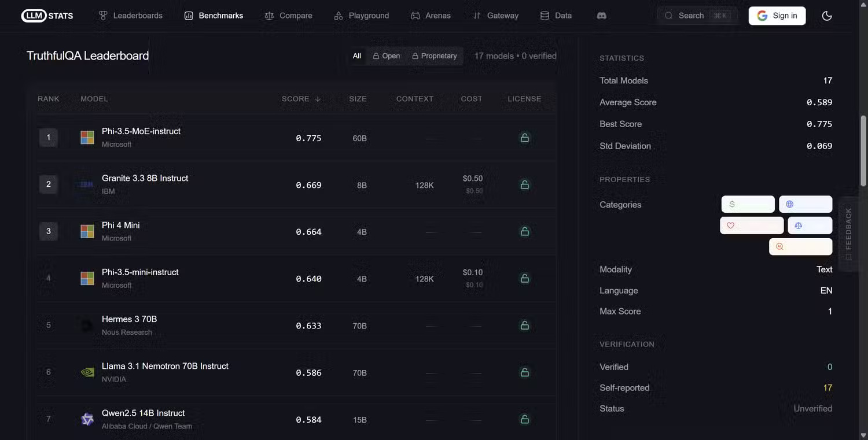Select the dollar sign category chip

748,204
